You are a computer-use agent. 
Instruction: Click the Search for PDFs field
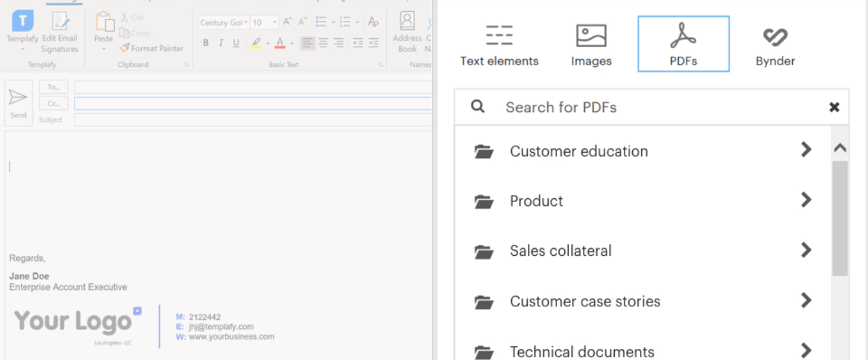tap(648, 107)
